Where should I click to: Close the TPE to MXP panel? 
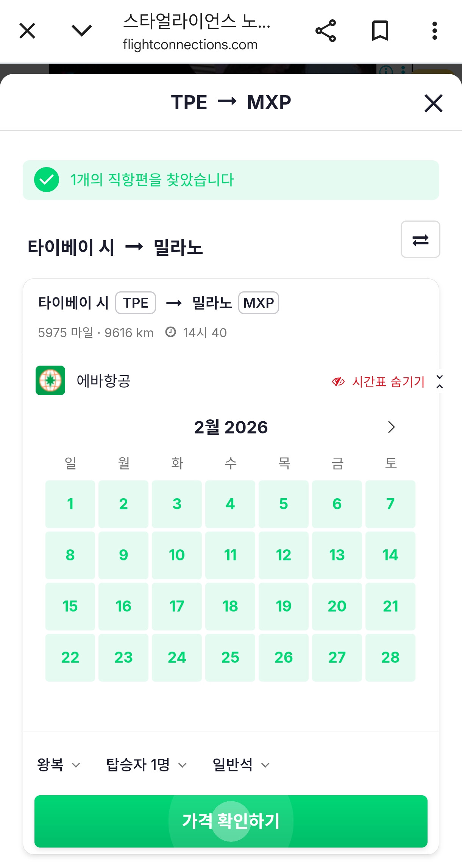pyautogui.click(x=434, y=103)
